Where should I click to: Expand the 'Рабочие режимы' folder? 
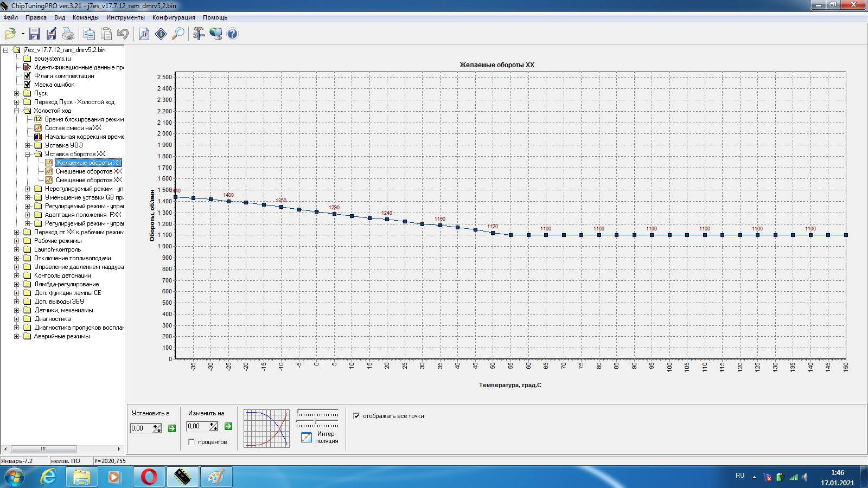coord(17,241)
